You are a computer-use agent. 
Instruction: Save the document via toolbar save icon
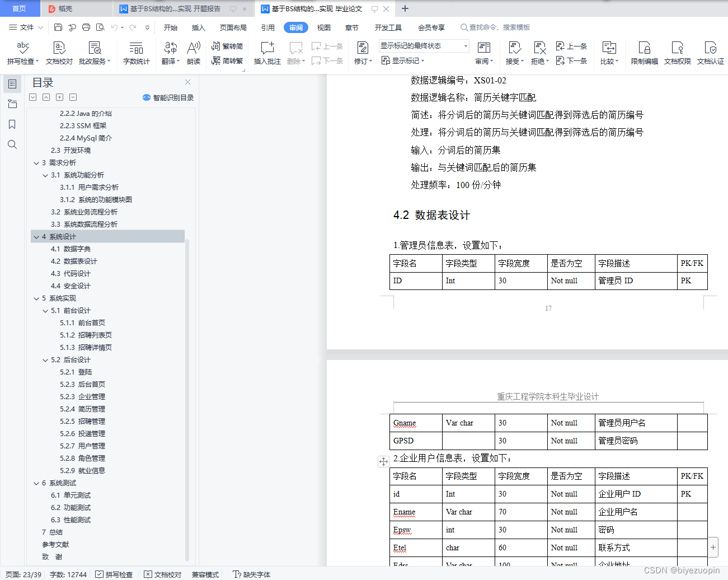58,27
